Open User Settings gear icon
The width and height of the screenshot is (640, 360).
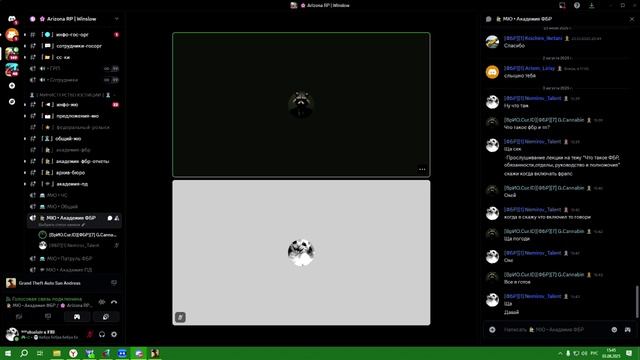pyautogui.click(x=114, y=334)
